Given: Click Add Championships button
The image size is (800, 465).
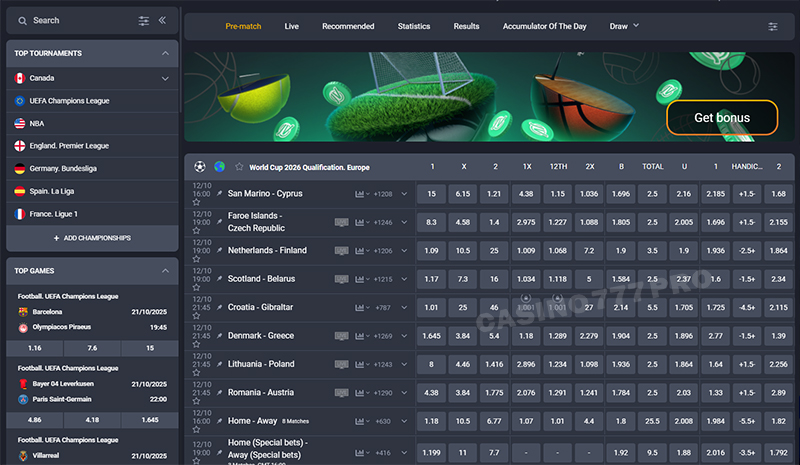Looking at the screenshot, I should 92,238.
